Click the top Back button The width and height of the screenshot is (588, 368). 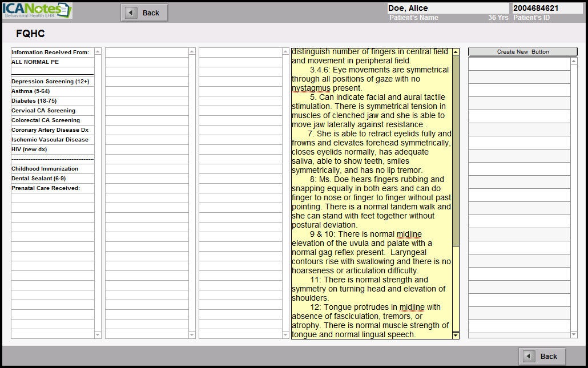[144, 13]
